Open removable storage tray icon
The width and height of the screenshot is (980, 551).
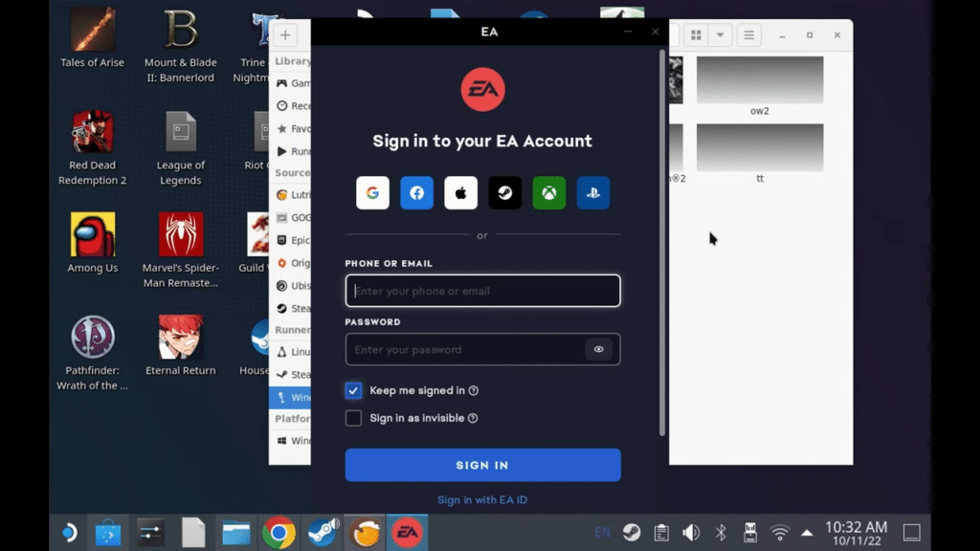click(750, 532)
